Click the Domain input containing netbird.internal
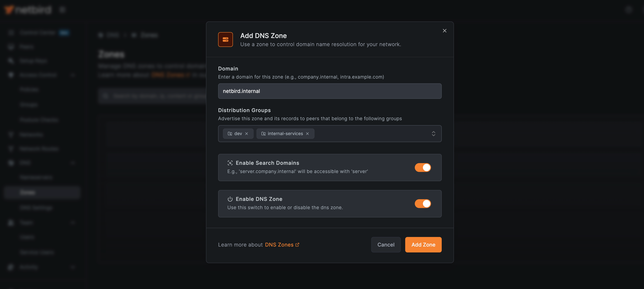This screenshot has width=644, height=289. click(330, 91)
